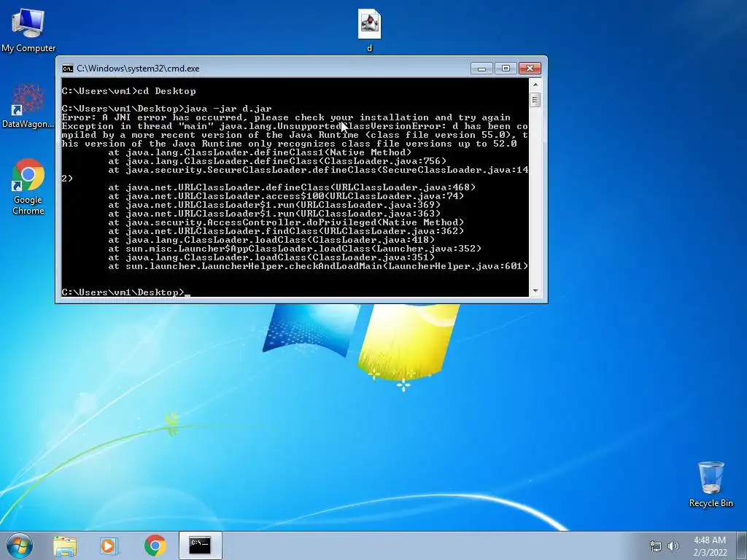
Task: Click the Windows Start orb
Action: [20, 545]
